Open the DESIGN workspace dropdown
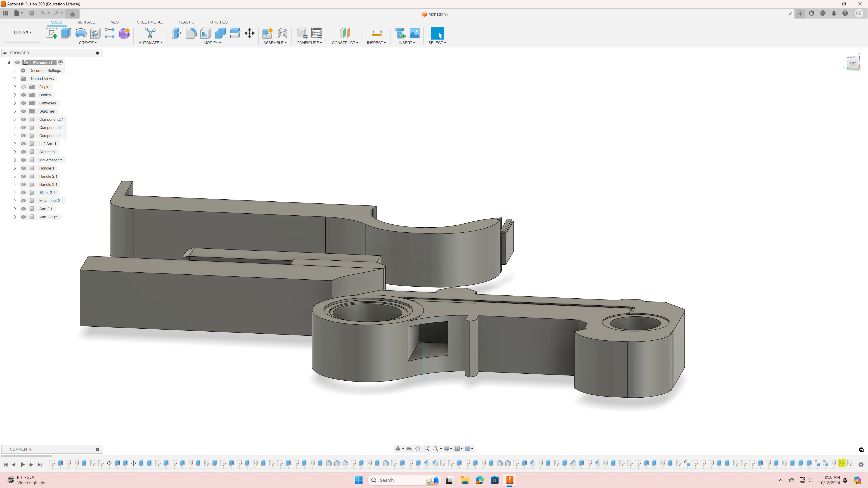Image resolution: width=868 pixels, height=488 pixels. 22,32
